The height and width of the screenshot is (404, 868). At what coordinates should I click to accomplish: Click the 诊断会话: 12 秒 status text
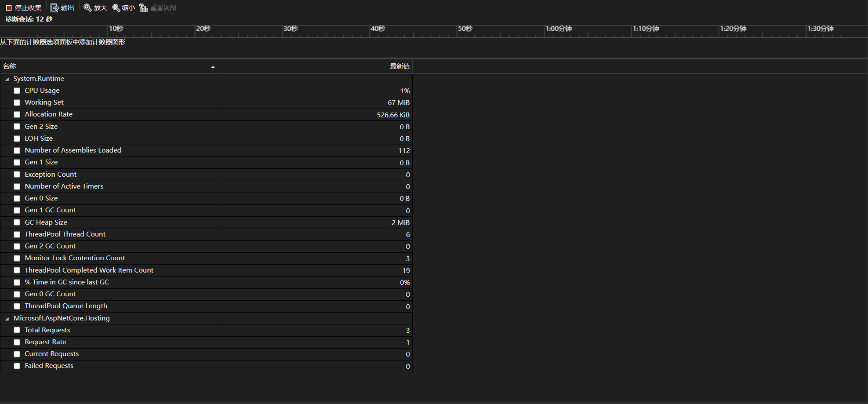29,19
